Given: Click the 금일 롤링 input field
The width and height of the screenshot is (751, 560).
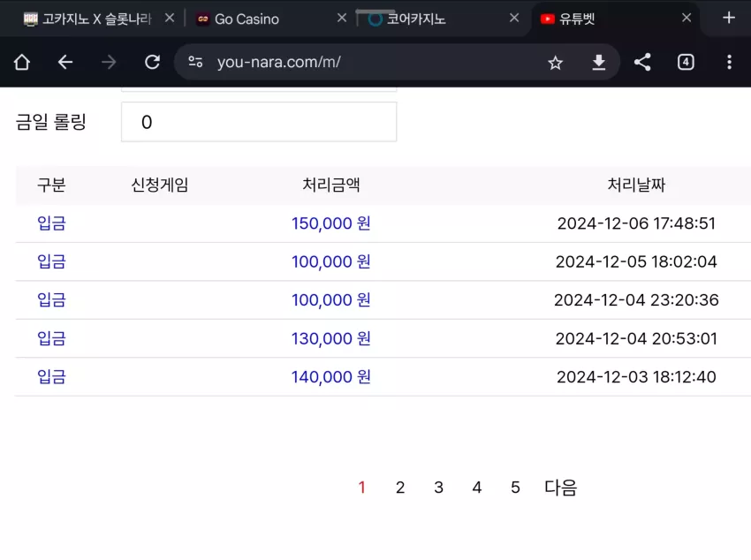Looking at the screenshot, I should [x=259, y=122].
